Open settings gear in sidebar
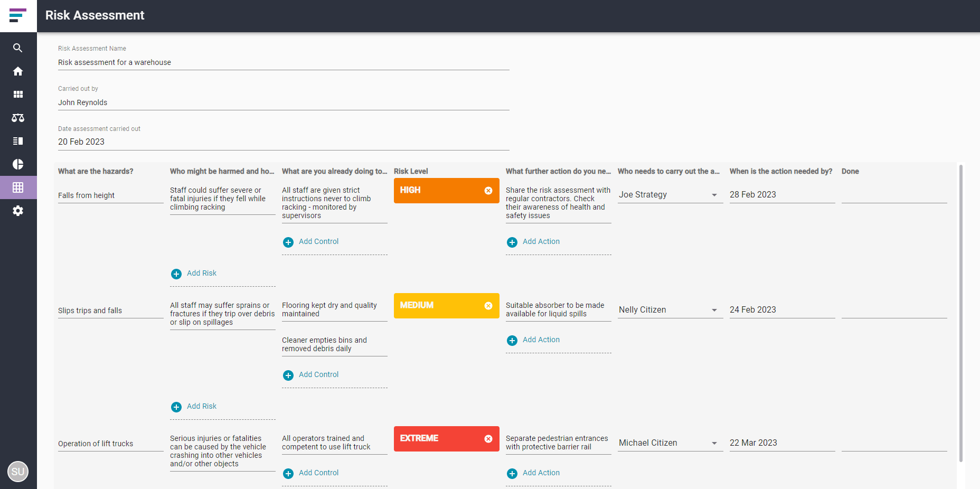This screenshot has width=980, height=489. tap(18, 211)
